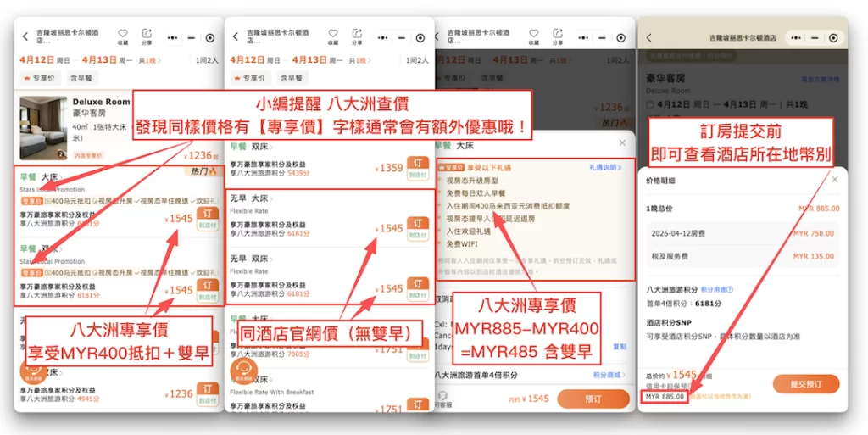Open the 4月12日 check-in date picker in second screen
868x435 pixels.
pos(248,60)
